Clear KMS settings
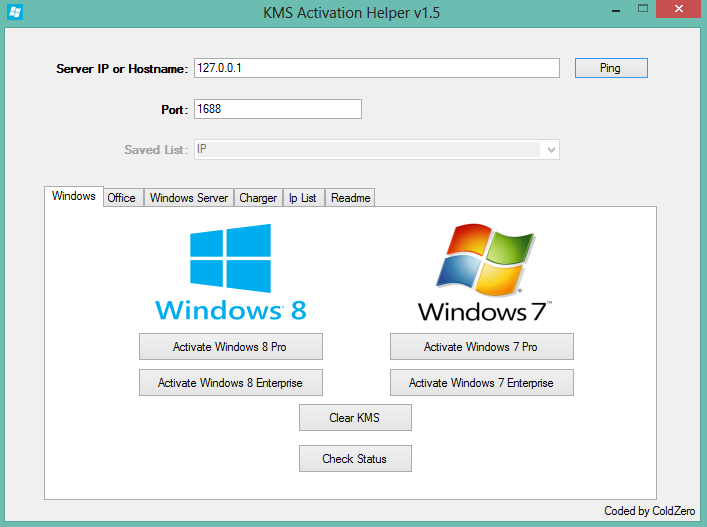 coord(355,417)
